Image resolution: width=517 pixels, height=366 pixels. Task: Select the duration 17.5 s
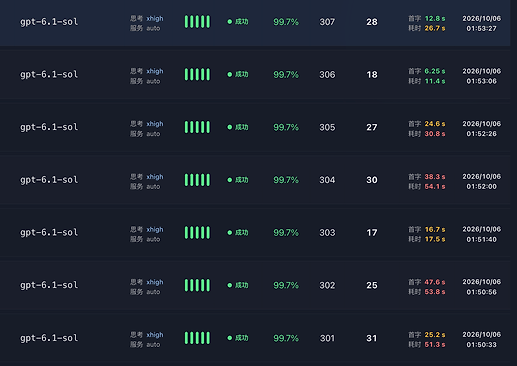(435, 239)
